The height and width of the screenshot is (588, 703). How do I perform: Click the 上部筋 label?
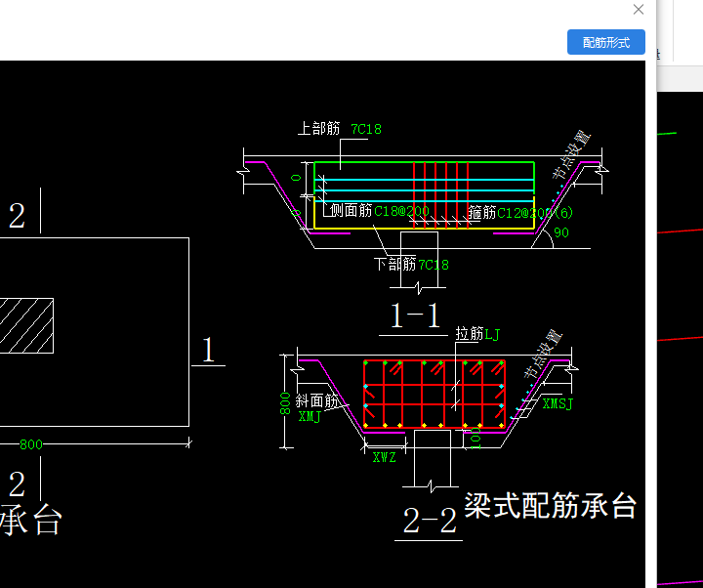point(318,128)
